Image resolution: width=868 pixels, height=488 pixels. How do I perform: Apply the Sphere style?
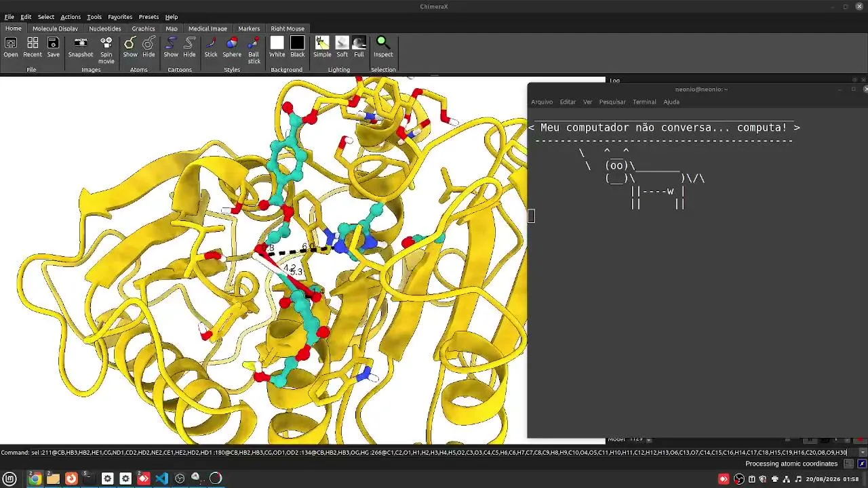[232, 47]
